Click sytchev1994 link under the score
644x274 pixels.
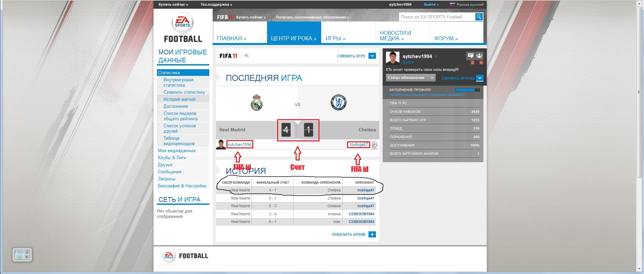(x=240, y=144)
